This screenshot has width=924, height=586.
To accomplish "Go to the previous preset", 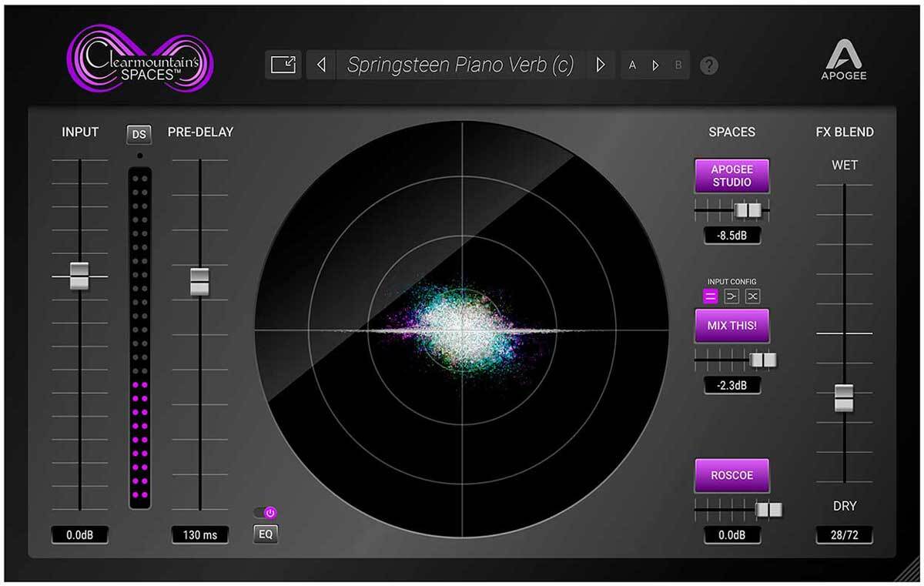I will [x=321, y=65].
